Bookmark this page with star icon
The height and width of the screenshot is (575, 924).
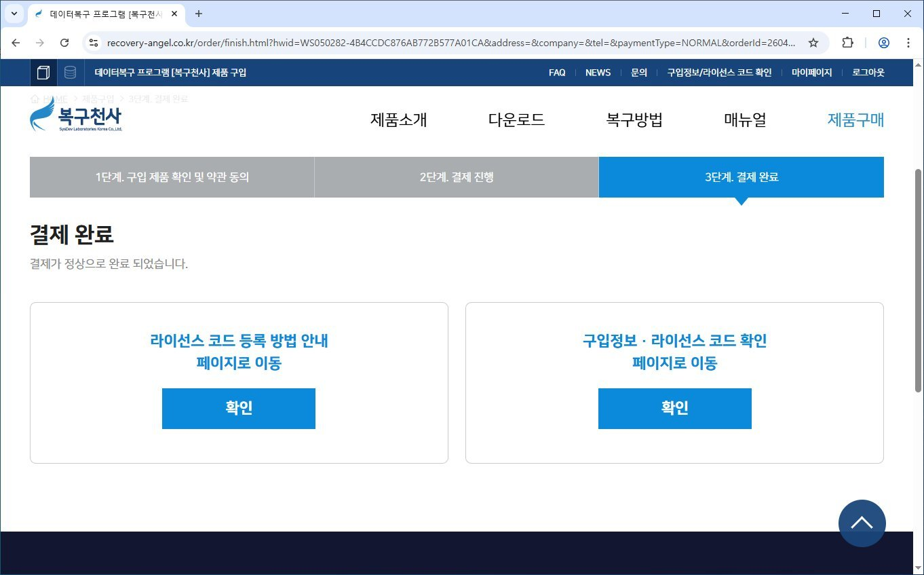[x=813, y=43]
